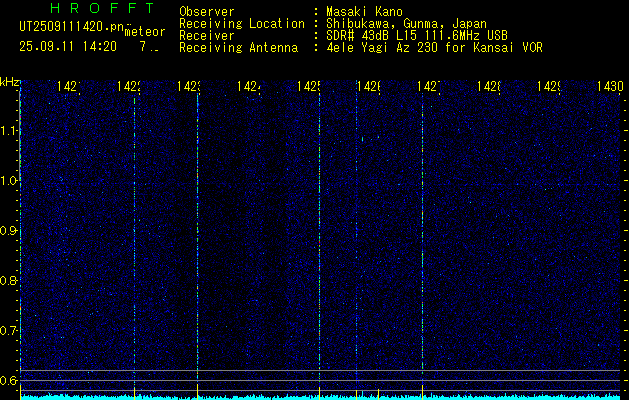Screen dimensions: 629x400
Task: Click the 1.0 kHz frequency axis label
Action: click(x=9, y=181)
